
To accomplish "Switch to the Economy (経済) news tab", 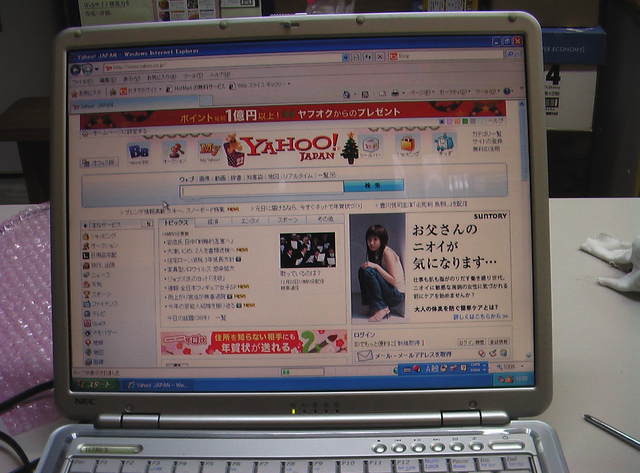I will click(x=213, y=222).
